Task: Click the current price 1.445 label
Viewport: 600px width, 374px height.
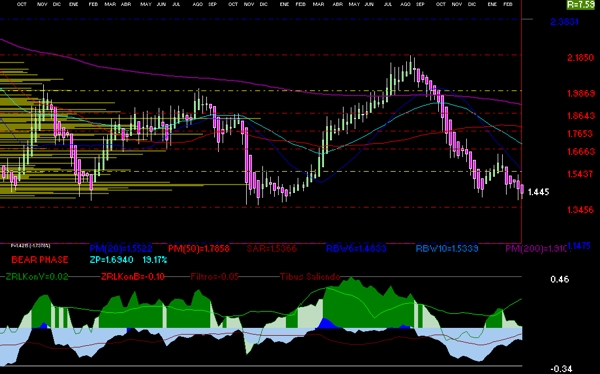Action: coord(538,192)
